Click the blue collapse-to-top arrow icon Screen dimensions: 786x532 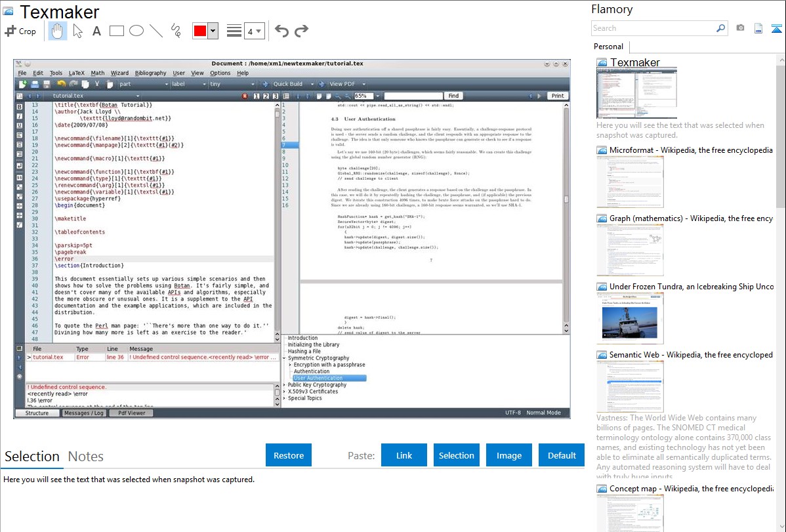pyautogui.click(x=776, y=28)
